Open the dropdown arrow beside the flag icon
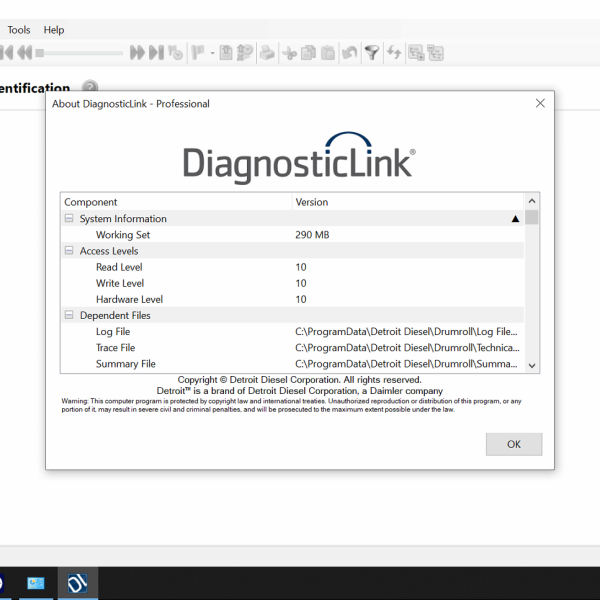This screenshot has width=600, height=600. [212, 53]
